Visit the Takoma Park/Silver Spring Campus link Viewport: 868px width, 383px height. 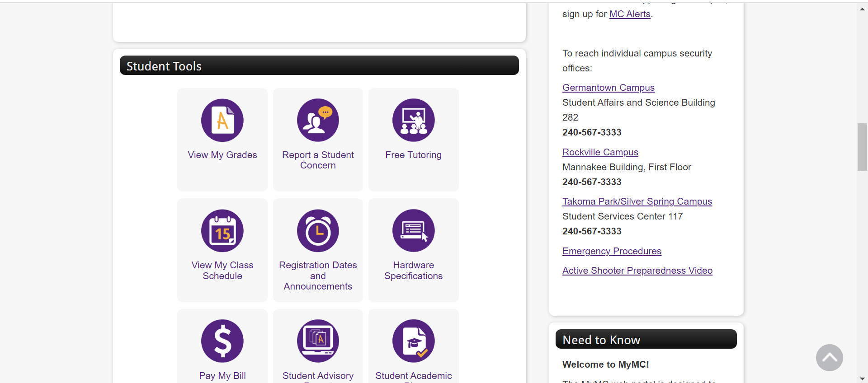coord(637,201)
